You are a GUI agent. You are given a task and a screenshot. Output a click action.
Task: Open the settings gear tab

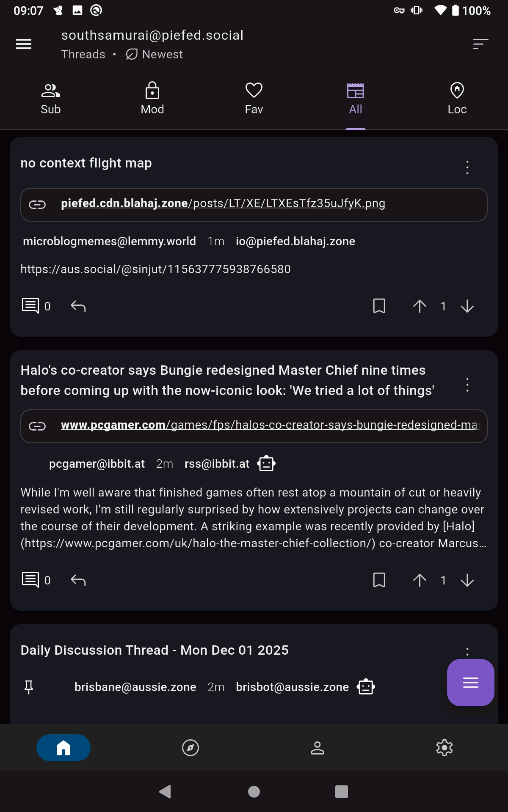pos(444,748)
